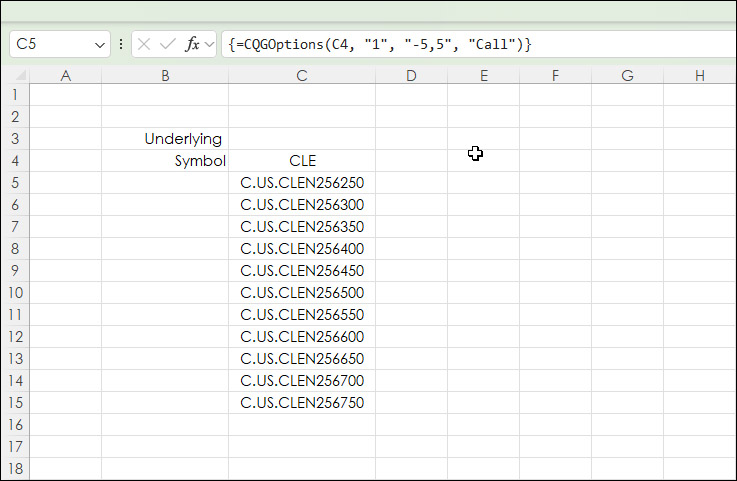Viewport: 737px width, 481px height.
Task: Select cell with C.US.CLEN256500
Action: [302, 293]
